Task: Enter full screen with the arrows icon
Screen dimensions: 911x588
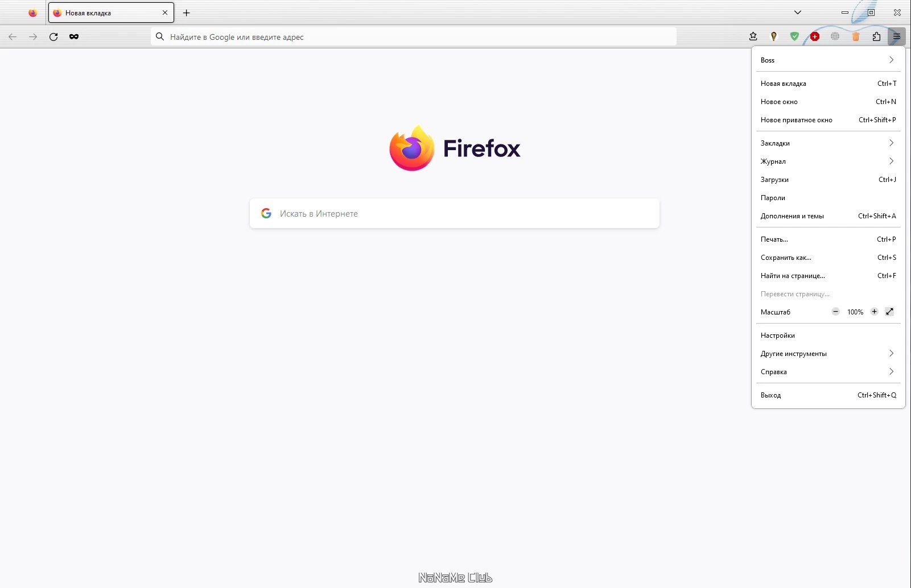Action: (890, 312)
